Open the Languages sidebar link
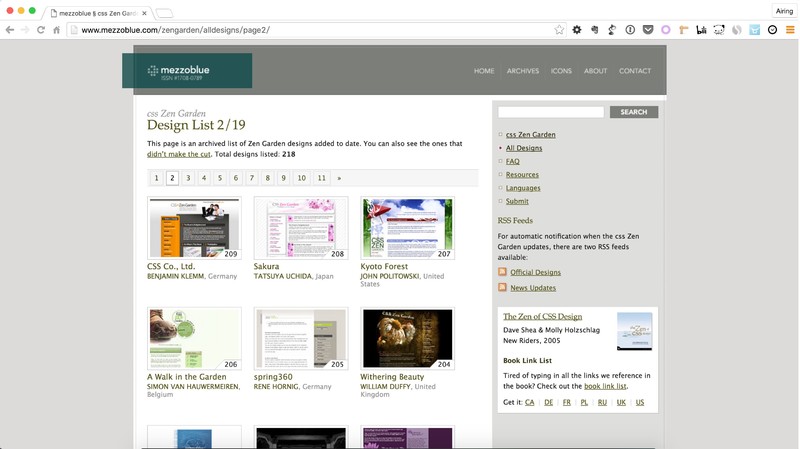 (x=523, y=188)
